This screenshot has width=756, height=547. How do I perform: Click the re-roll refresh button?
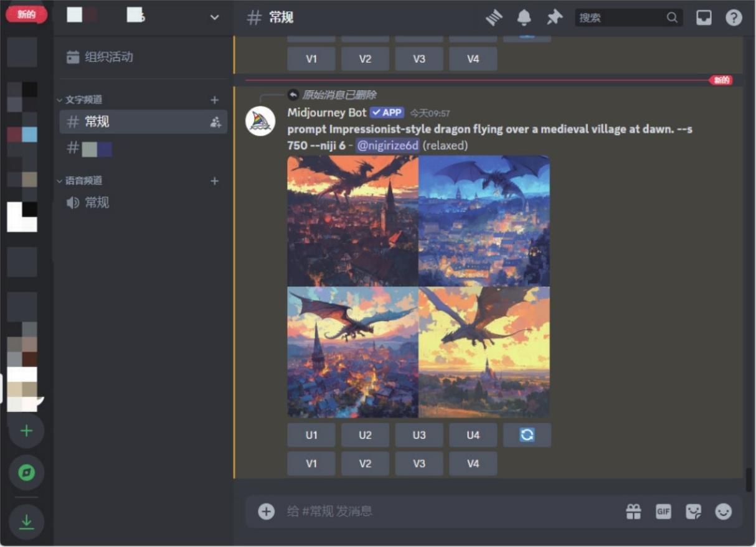pyautogui.click(x=527, y=435)
